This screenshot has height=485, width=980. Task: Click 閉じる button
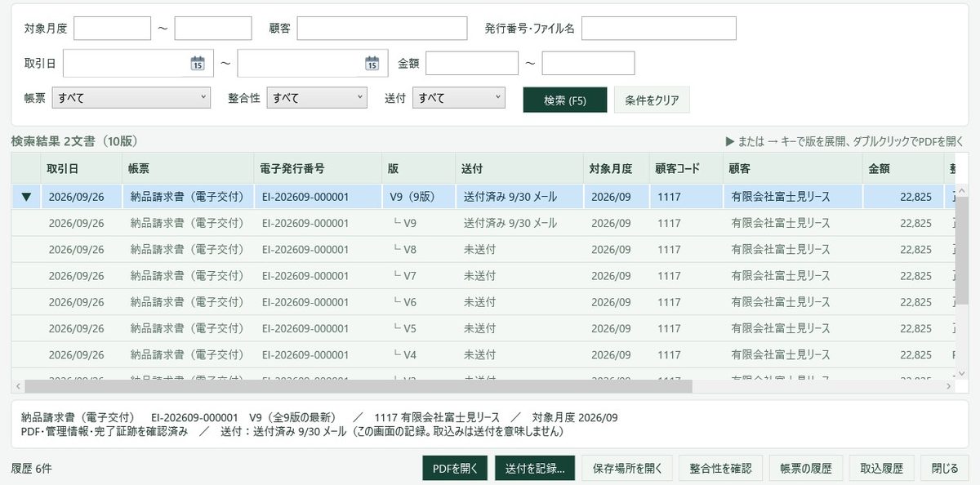tap(945, 469)
